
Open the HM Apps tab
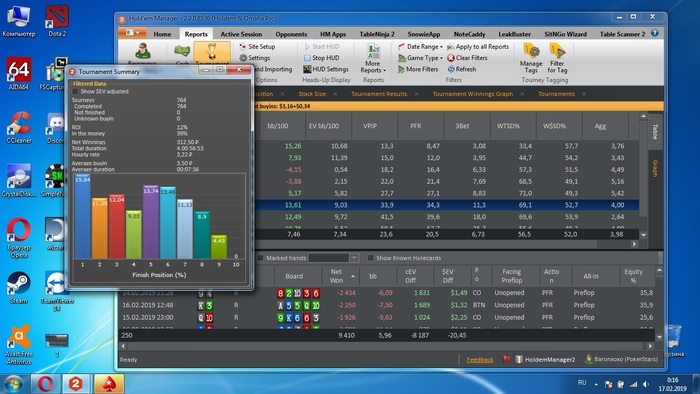coord(333,34)
